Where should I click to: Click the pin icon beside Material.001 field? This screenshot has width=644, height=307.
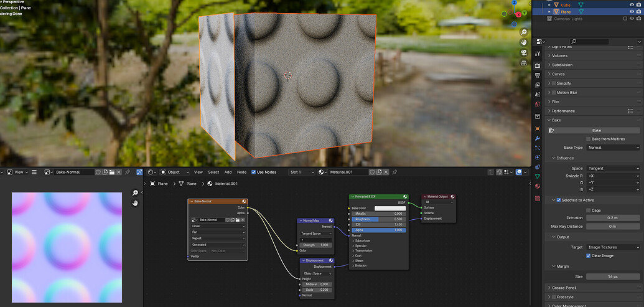coord(394,172)
